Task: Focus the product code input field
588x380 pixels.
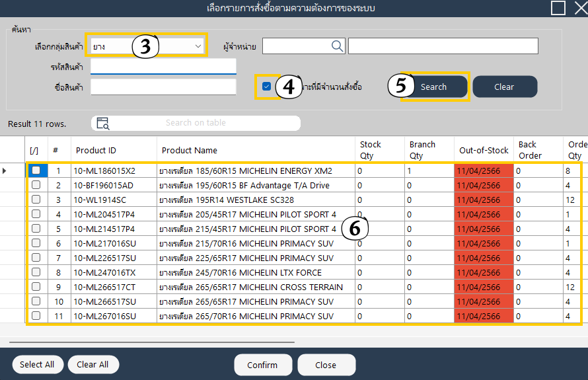Action: 163,67
